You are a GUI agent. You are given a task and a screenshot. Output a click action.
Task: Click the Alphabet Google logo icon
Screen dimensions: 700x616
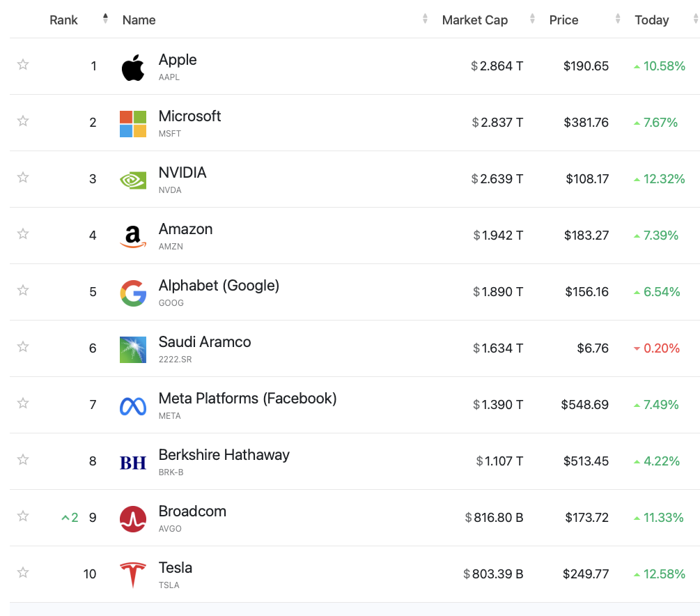click(x=133, y=293)
